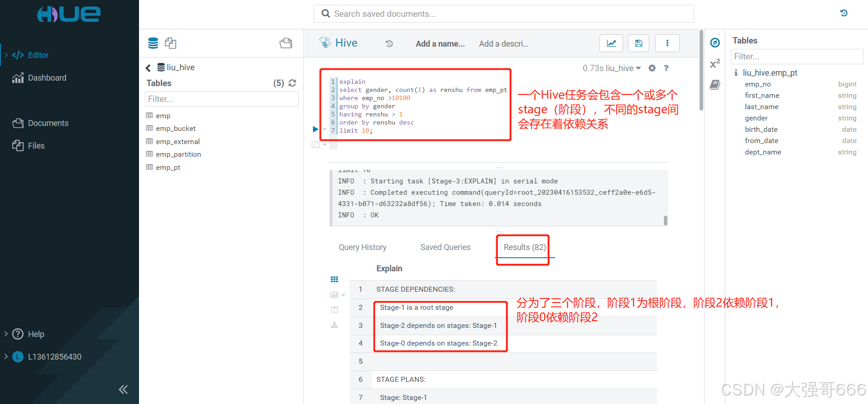The image size is (868, 404).
Task: Open Files in the sidebar
Action: [x=36, y=146]
